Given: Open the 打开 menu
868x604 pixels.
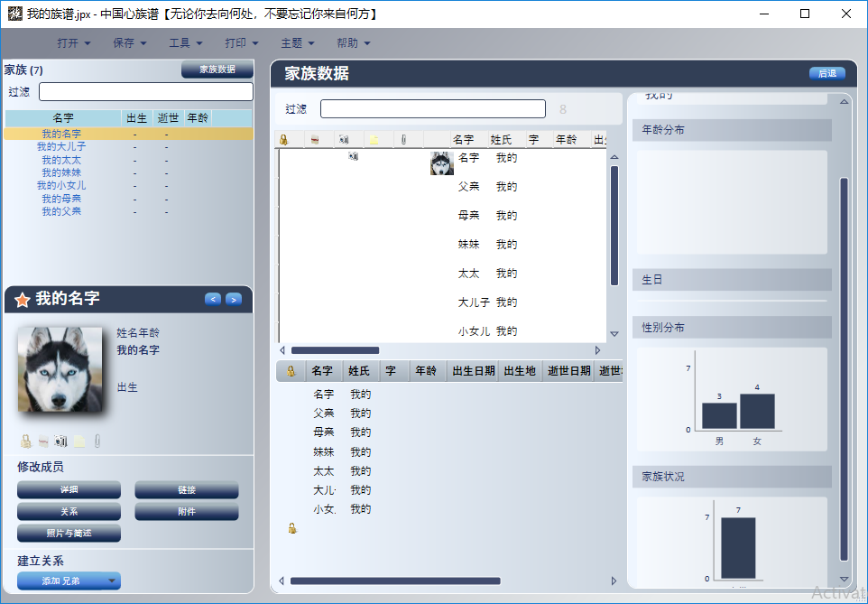Looking at the screenshot, I should point(74,42).
